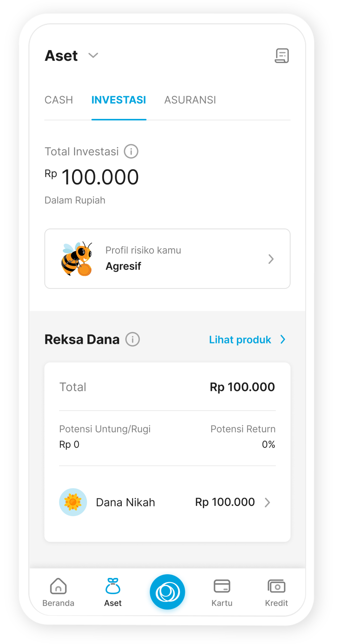Click the Lihat produk link
Image resolution: width=338 pixels, height=644 pixels.
click(x=240, y=340)
